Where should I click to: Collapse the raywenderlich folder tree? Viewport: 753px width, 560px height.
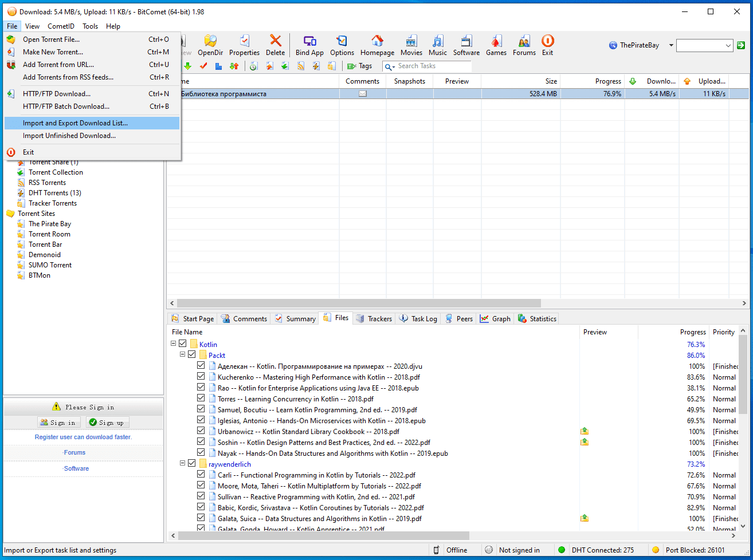tap(183, 463)
